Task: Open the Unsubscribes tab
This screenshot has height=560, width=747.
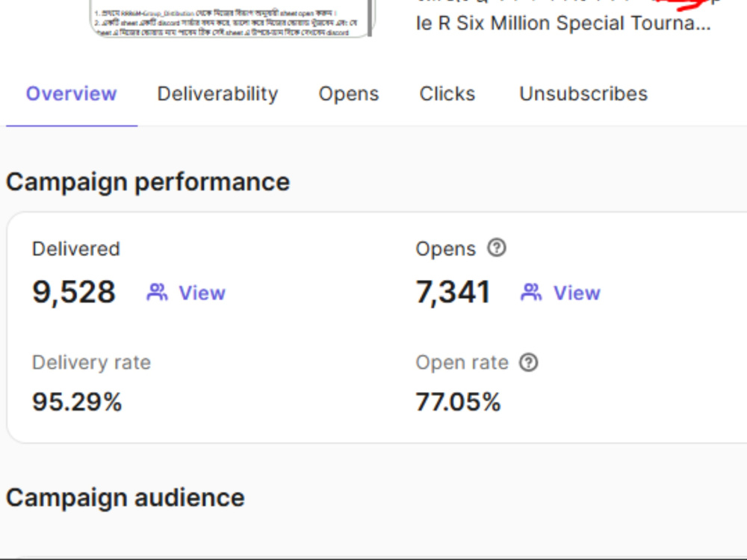Action: tap(583, 94)
